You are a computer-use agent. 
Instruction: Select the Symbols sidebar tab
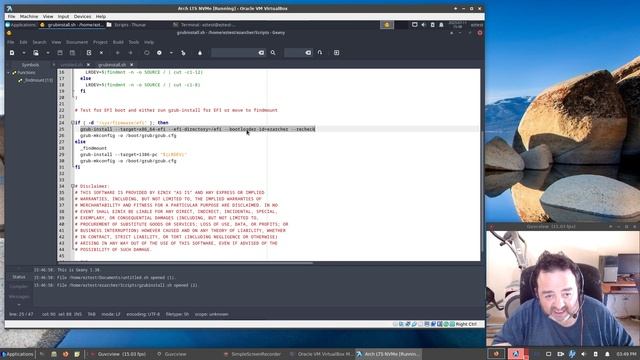(30, 65)
